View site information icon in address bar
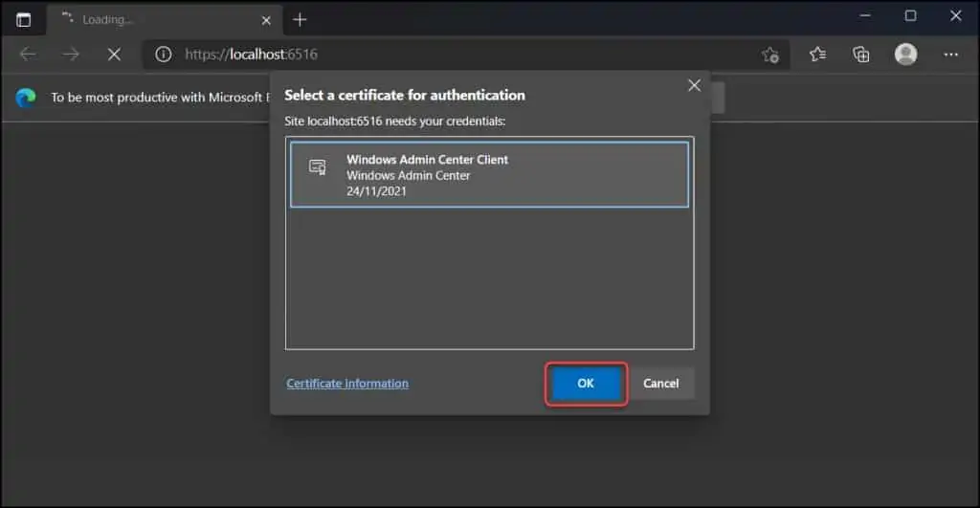Screen dimensions: 980x508 tap(163, 55)
